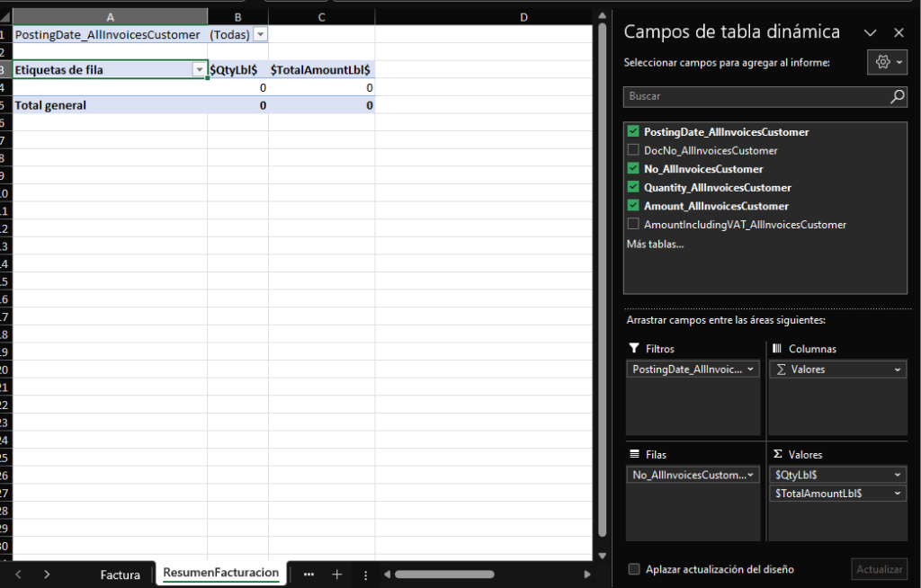Click the Actualizar button

coord(880,569)
